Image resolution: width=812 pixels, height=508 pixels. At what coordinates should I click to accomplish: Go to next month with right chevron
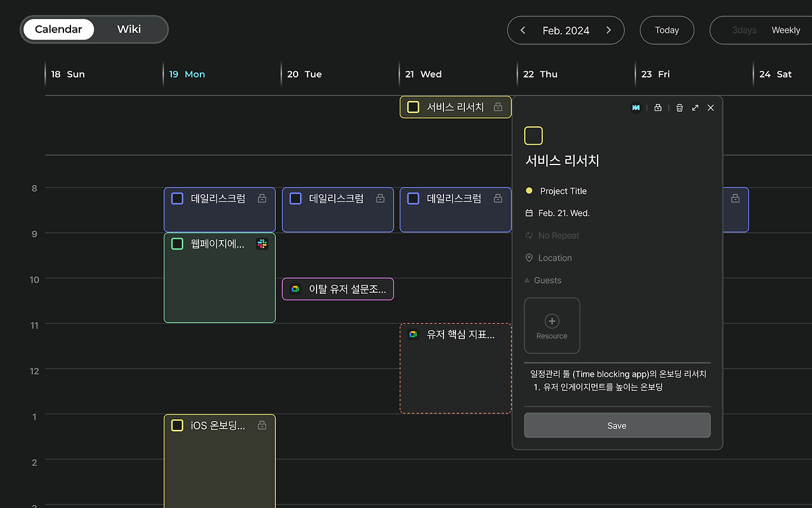(608, 30)
